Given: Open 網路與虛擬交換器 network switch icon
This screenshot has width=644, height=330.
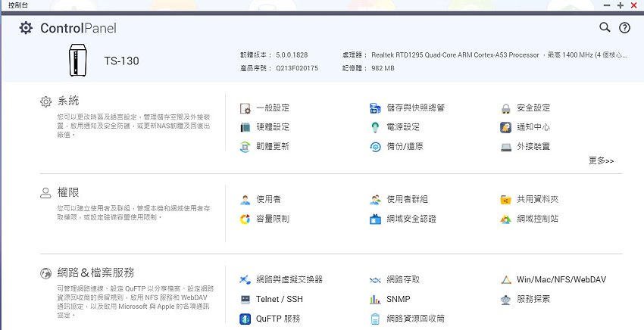Looking at the screenshot, I should coord(245,280).
